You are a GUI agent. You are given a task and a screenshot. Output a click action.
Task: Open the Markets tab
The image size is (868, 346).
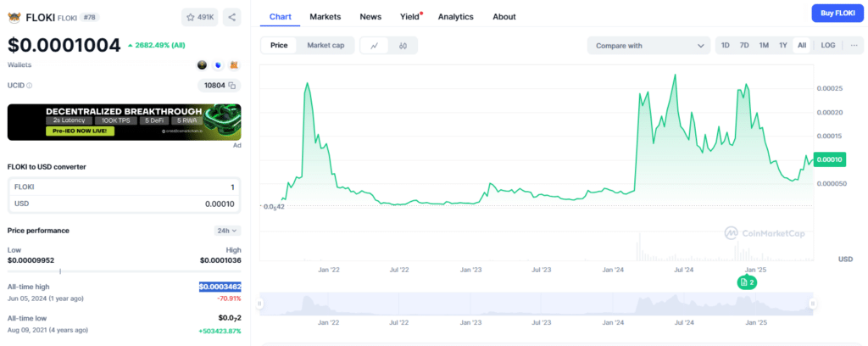tap(325, 17)
